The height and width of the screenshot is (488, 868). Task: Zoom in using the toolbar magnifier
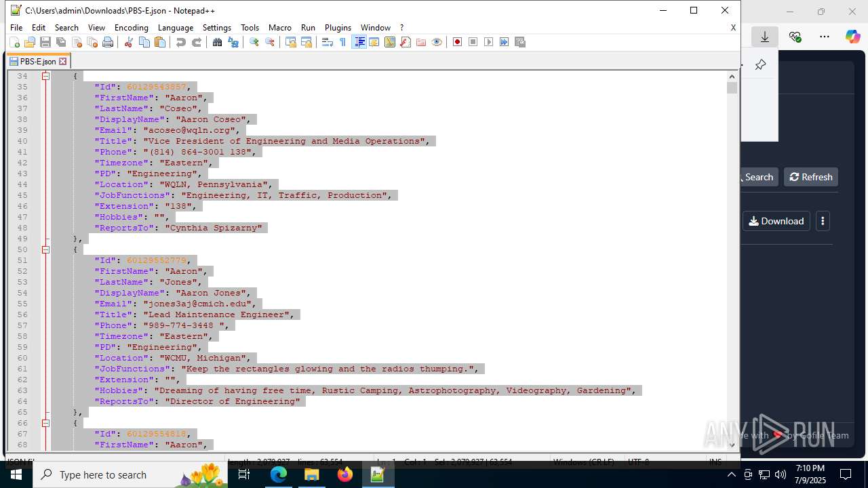pyautogui.click(x=254, y=42)
